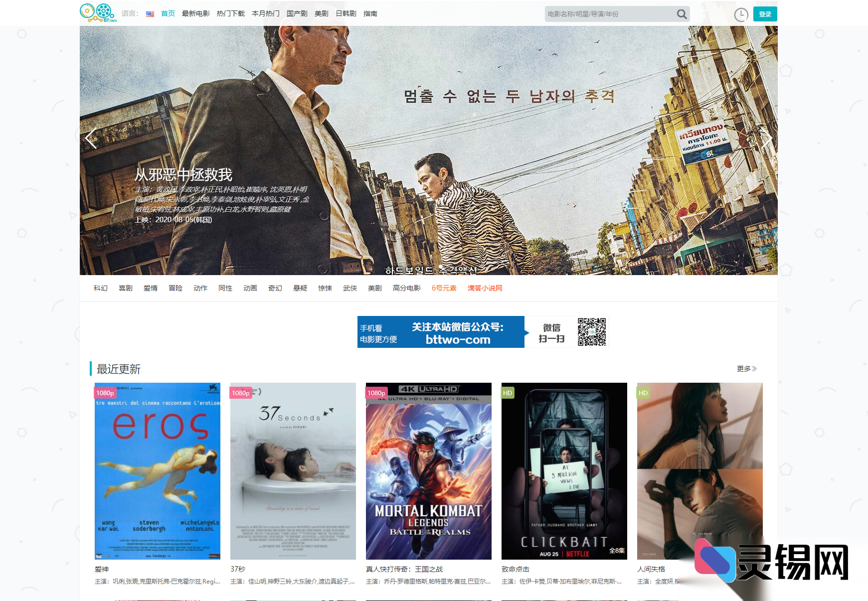The width and height of the screenshot is (868, 601).
Task: Click the 登录 login button
Action: 765,14
